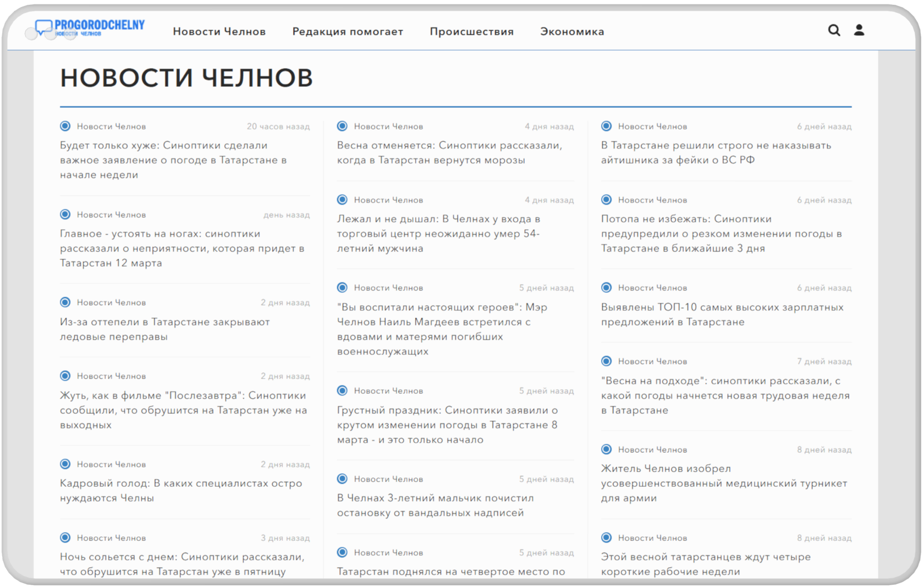Viewport: 924px width, 588px height.
Task: Open article 'Потопа не избежать: Синоптики'
Action: click(x=722, y=233)
